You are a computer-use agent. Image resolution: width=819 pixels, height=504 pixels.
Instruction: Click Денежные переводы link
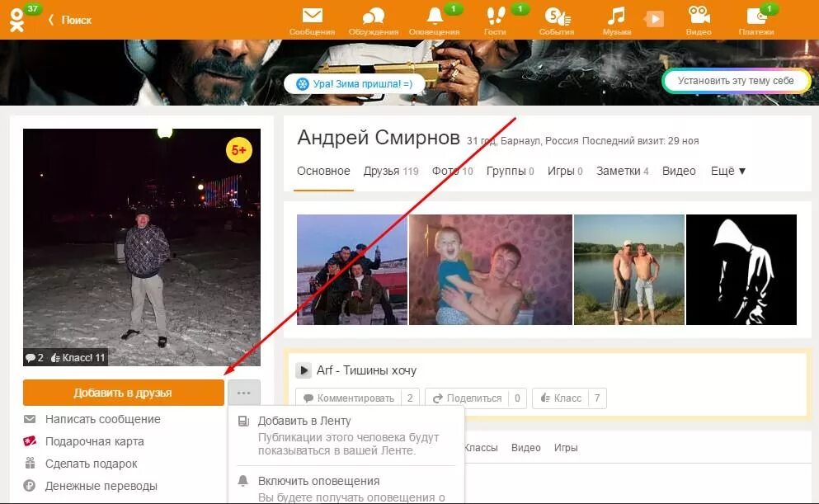coord(101,486)
